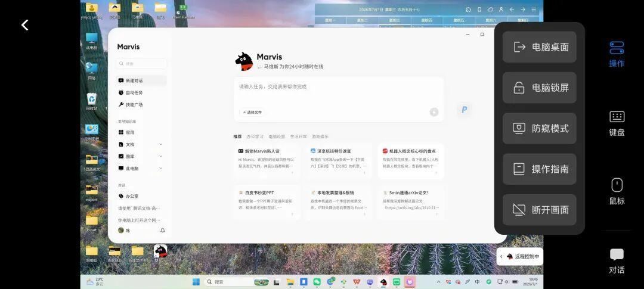Open the weather widget showing 29°C
Screen dimensions: 644x289
click(95, 282)
